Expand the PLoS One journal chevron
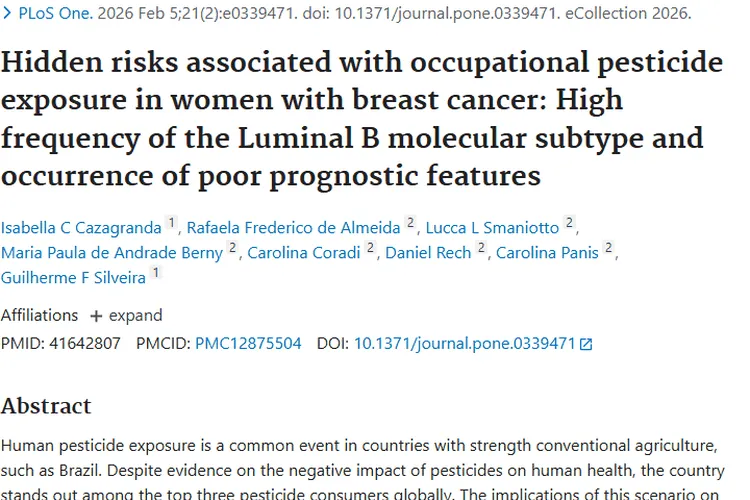The image size is (750, 500). [x=7, y=14]
